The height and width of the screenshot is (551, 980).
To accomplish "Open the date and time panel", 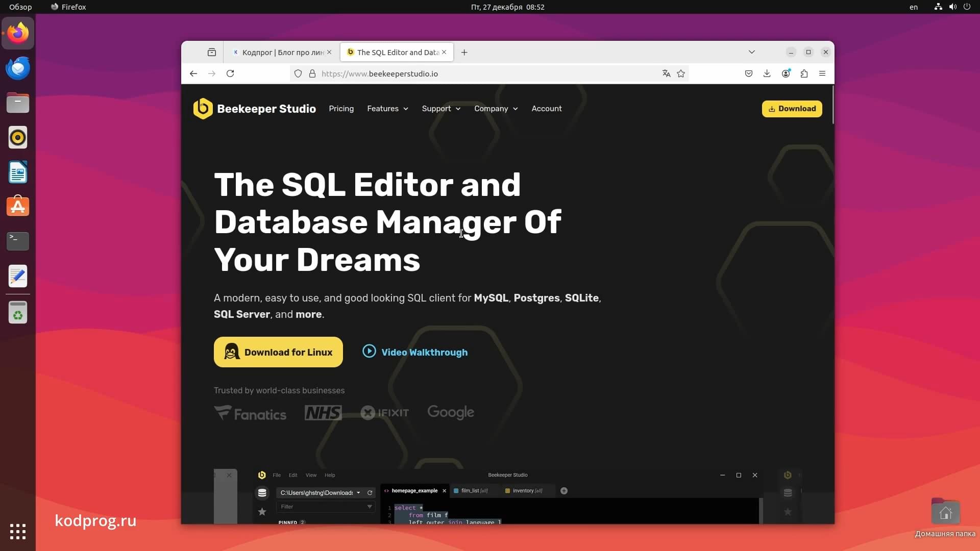I will point(507,7).
